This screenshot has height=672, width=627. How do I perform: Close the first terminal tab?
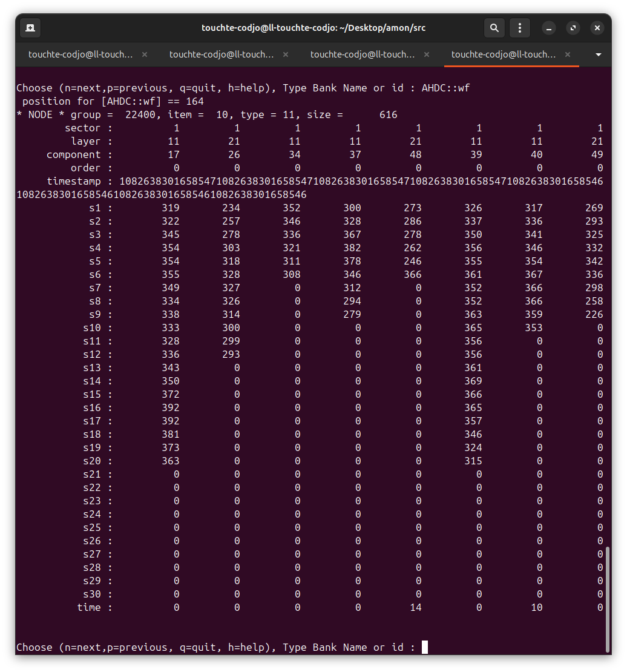click(x=145, y=54)
